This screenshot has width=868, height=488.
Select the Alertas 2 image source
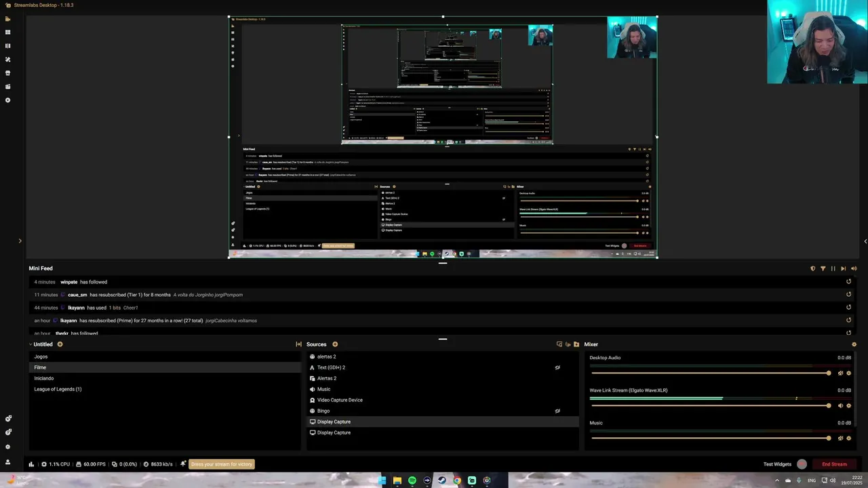pos(443,378)
